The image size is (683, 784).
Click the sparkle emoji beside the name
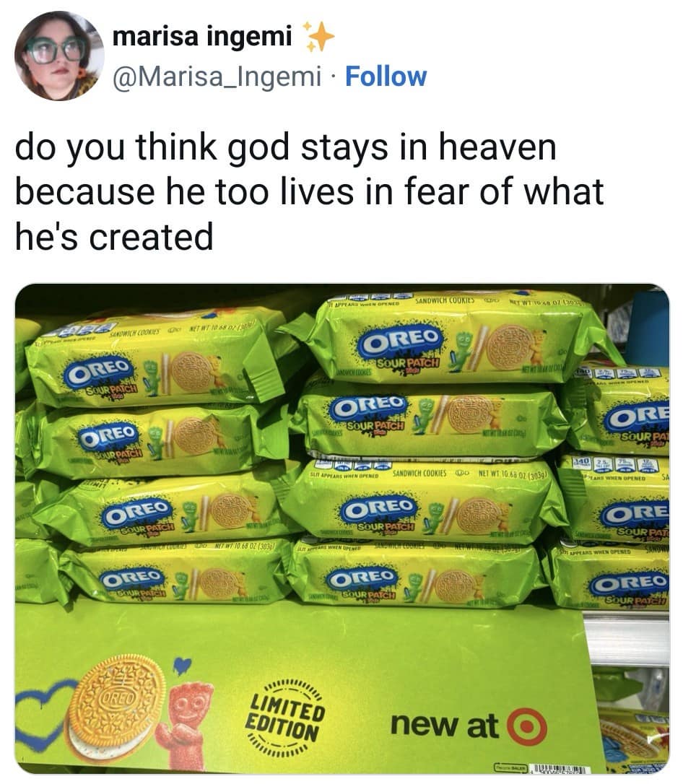(318, 36)
